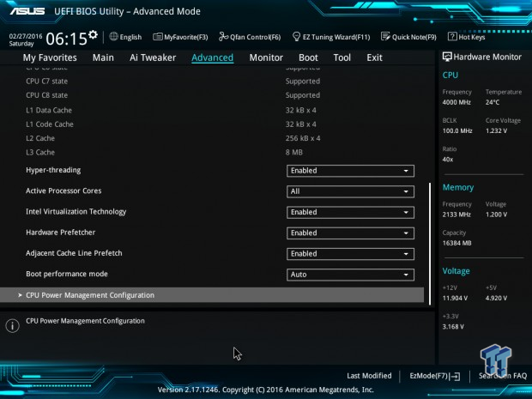The image size is (532, 399).
Task: Click the L3 Cache row
Action: pos(165,153)
